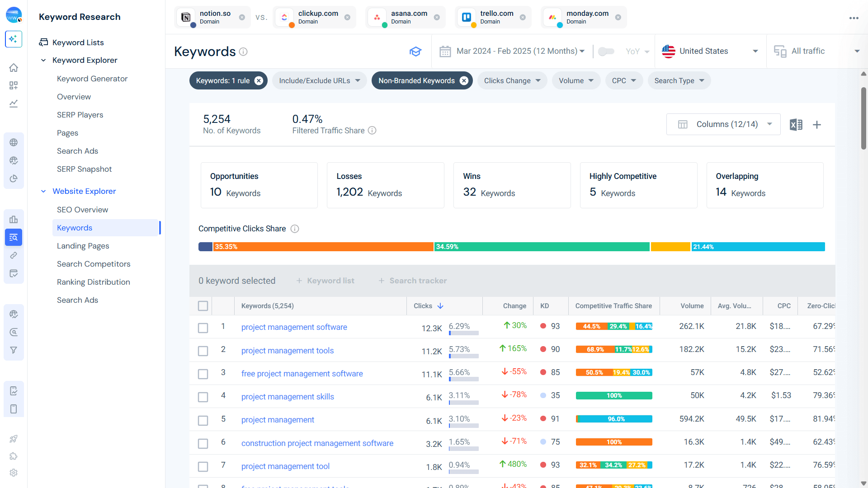
Task: Toggle the YoY comparison switch
Action: (606, 51)
